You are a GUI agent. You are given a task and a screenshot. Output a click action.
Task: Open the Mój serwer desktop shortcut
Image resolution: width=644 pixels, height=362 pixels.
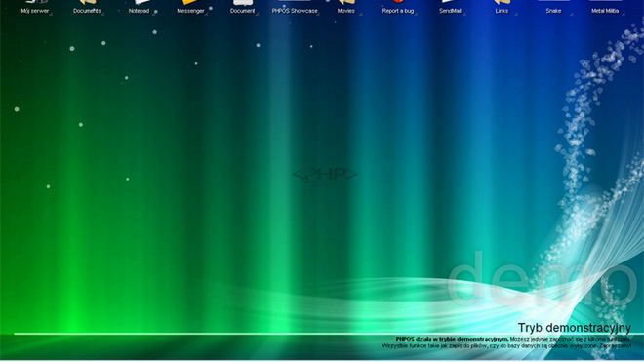coord(35,8)
